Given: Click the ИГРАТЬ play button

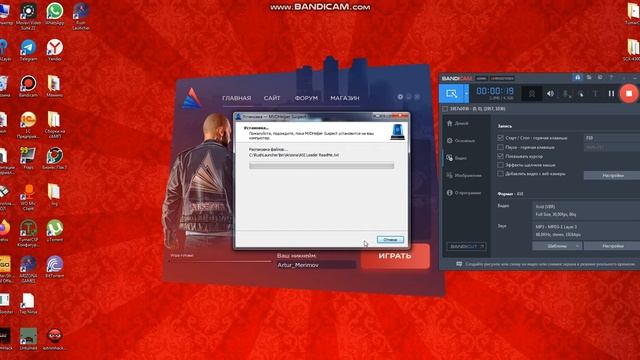Looking at the screenshot, I should coord(395,256).
